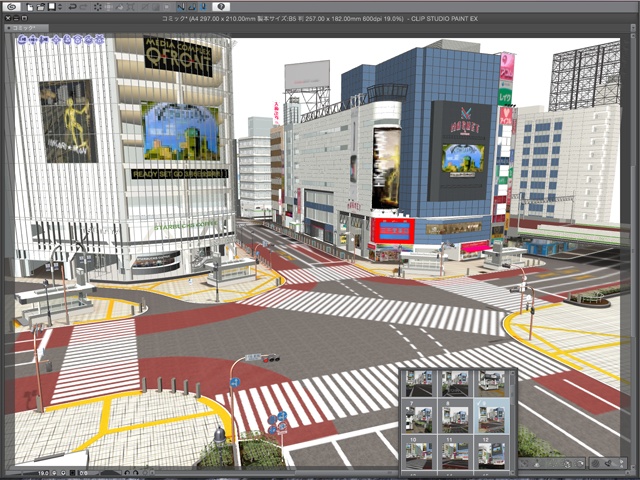This screenshot has width=640, height=480.
Task: Open the CLIP STUDIO launcher icon
Action: click(x=11, y=7)
